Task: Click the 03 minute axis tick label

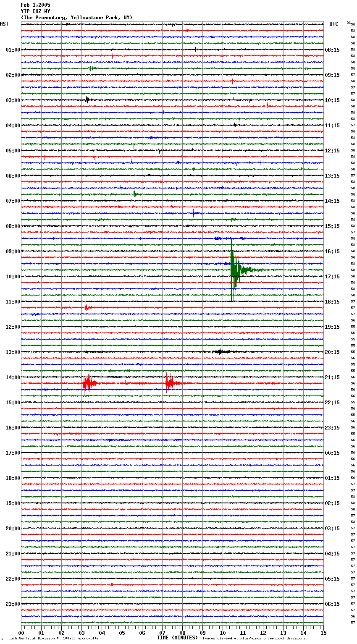Action: point(82,633)
